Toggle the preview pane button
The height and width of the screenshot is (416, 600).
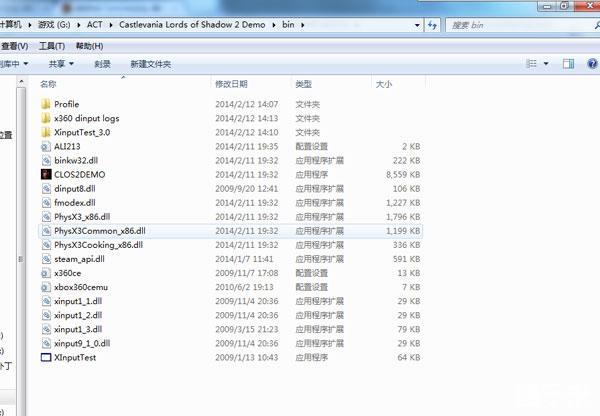(566, 64)
